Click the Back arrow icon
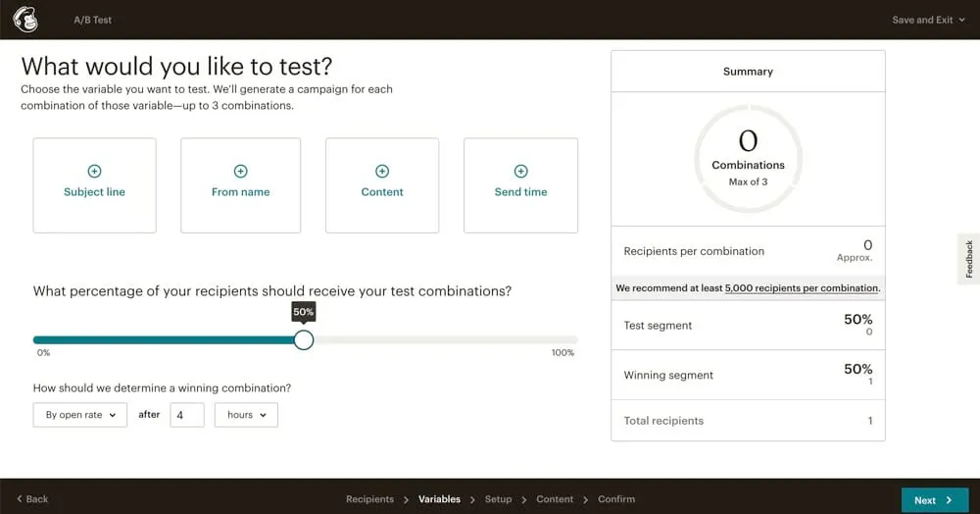The image size is (980, 514). [x=21, y=499]
